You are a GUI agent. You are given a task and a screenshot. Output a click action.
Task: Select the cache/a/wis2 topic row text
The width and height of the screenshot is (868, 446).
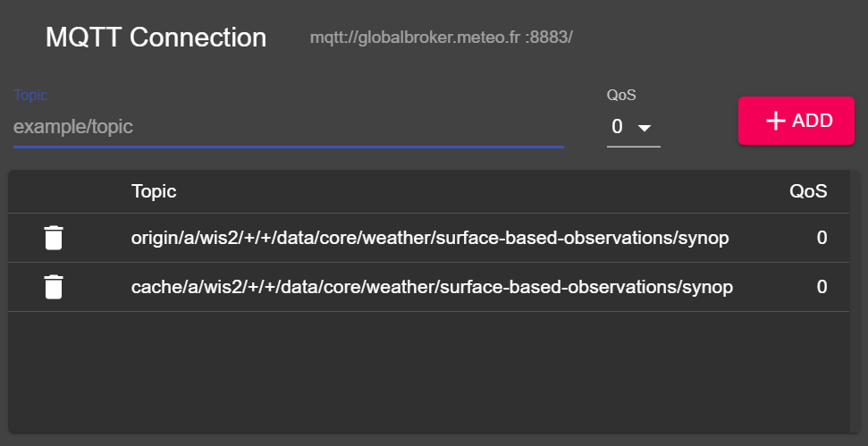[432, 287]
